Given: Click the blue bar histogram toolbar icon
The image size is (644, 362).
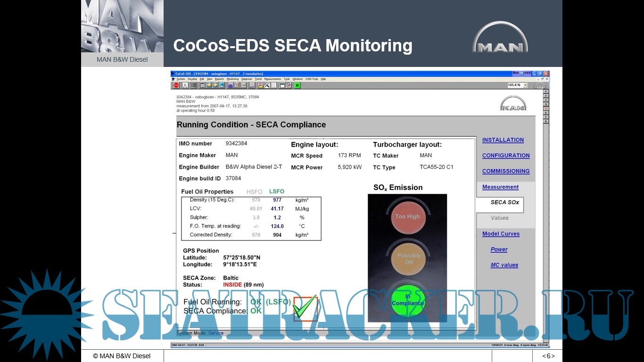Looking at the screenshot, I should (x=230, y=85).
